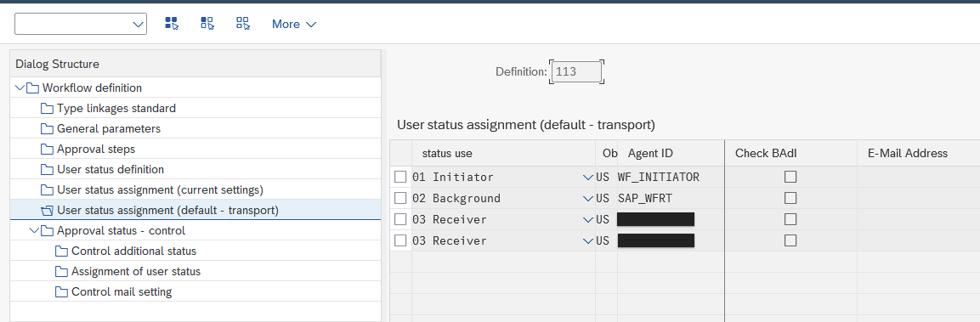This screenshot has width=980, height=322.
Task: Click the User status definition folder icon
Action: pos(47,169)
